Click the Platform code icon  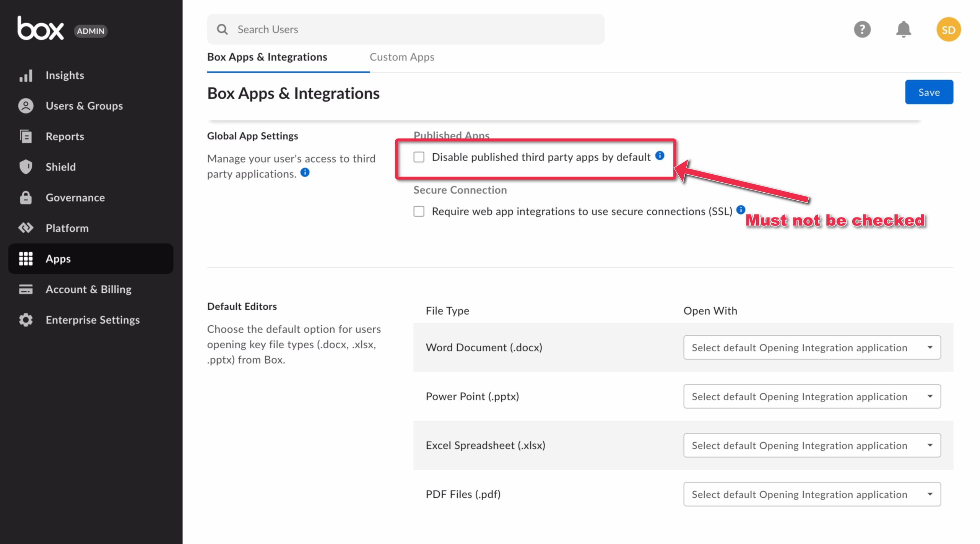pos(26,228)
